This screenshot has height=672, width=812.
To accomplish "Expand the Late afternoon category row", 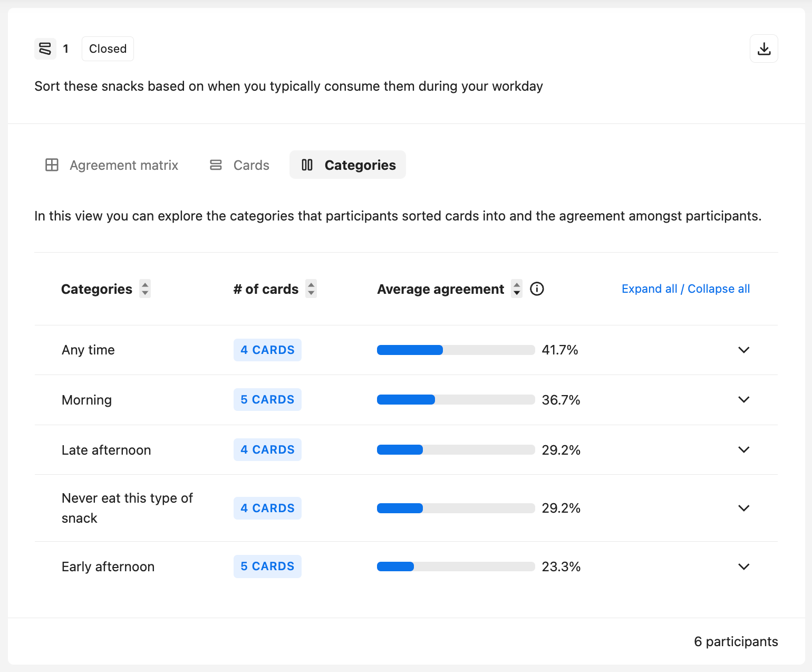I will pyautogui.click(x=743, y=449).
